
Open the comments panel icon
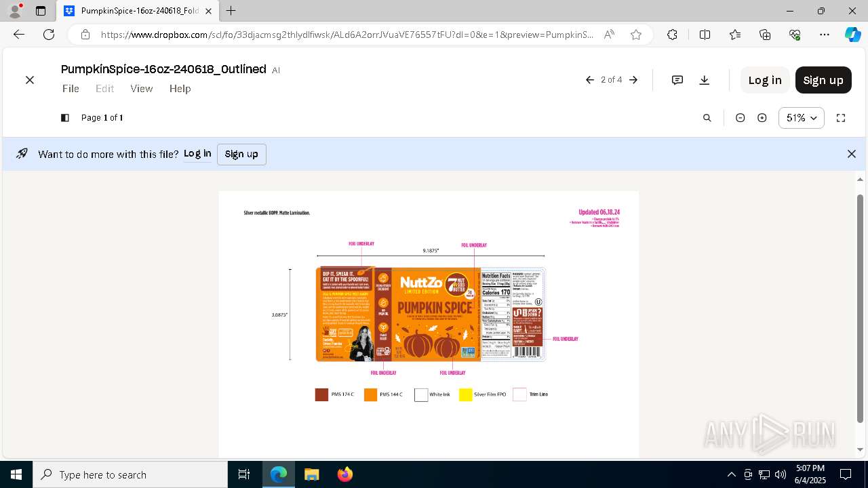tap(677, 80)
